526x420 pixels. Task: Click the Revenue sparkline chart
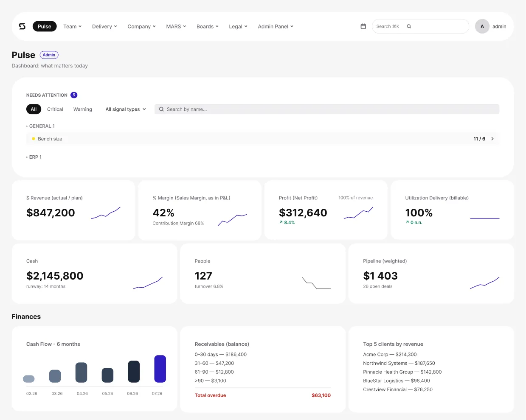106,213
